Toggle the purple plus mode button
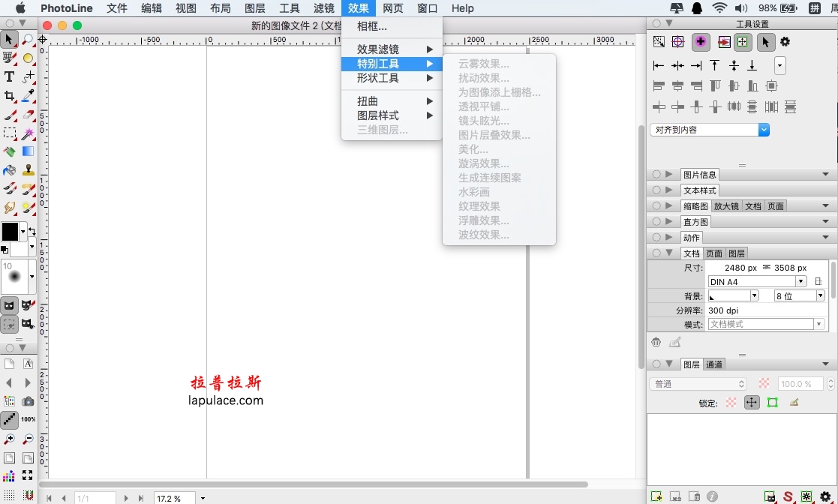Screen dimensions: 838x504 click(701, 42)
